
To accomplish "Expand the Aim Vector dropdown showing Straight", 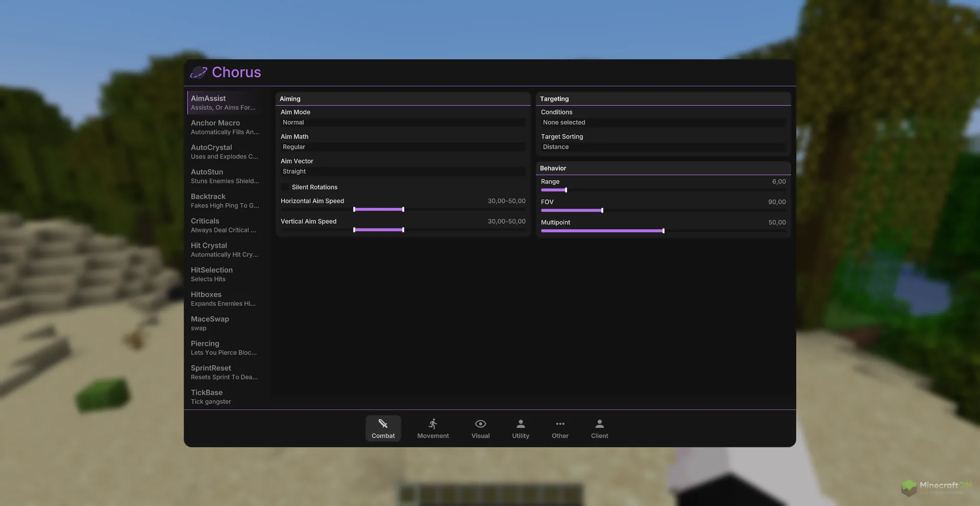I will 403,172.
